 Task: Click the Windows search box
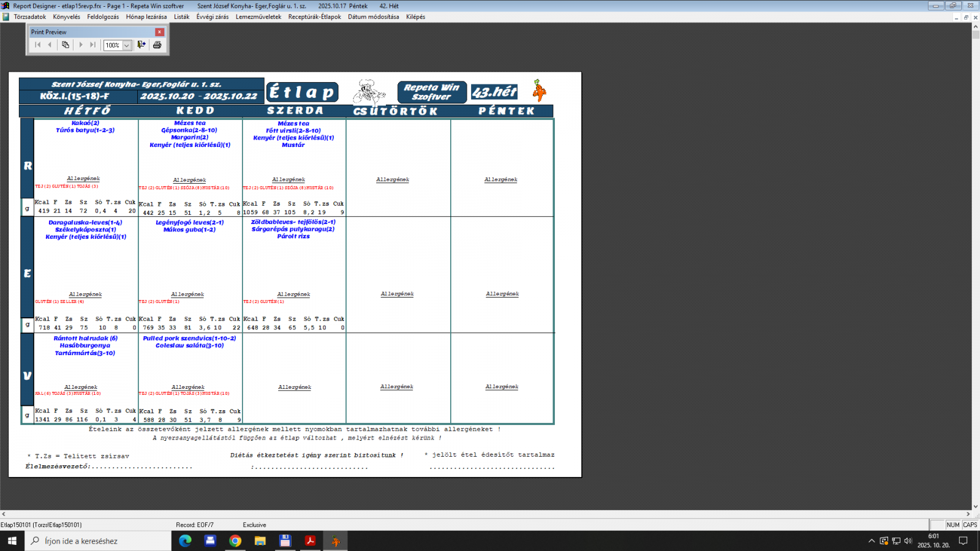pos(98,541)
